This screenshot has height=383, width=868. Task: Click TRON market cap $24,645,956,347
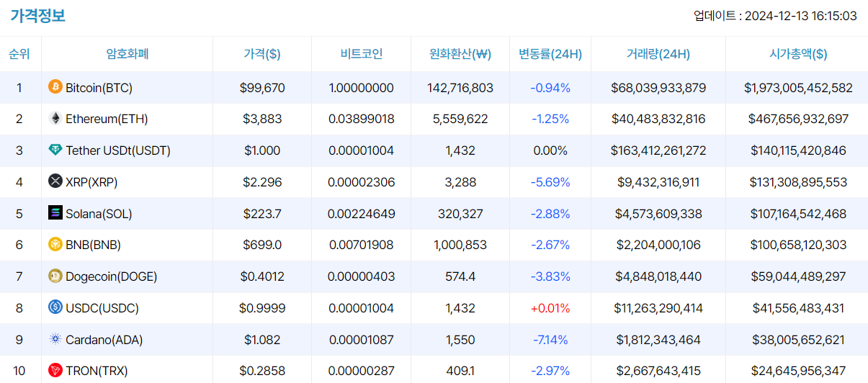click(798, 371)
